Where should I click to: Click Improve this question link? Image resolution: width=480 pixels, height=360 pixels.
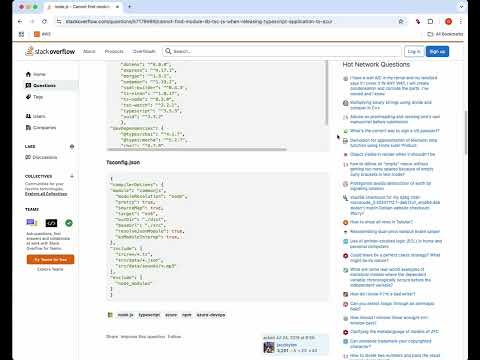143,337
